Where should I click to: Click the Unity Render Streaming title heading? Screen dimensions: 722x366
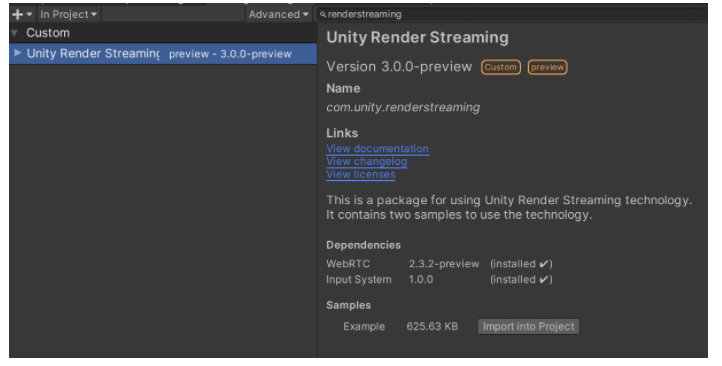tap(417, 37)
